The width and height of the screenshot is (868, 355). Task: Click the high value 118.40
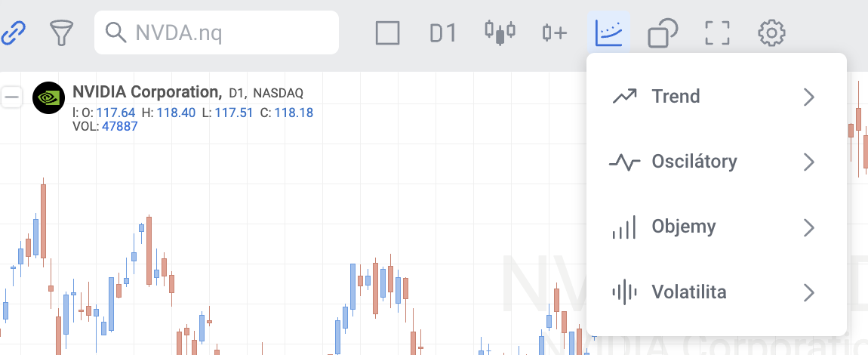pyautogui.click(x=176, y=113)
